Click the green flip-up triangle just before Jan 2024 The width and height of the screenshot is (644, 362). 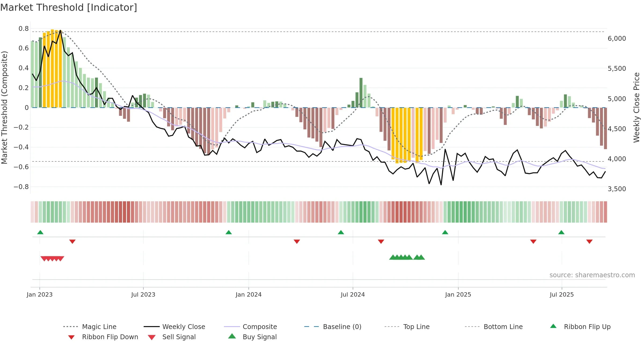pyautogui.click(x=229, y=232)
